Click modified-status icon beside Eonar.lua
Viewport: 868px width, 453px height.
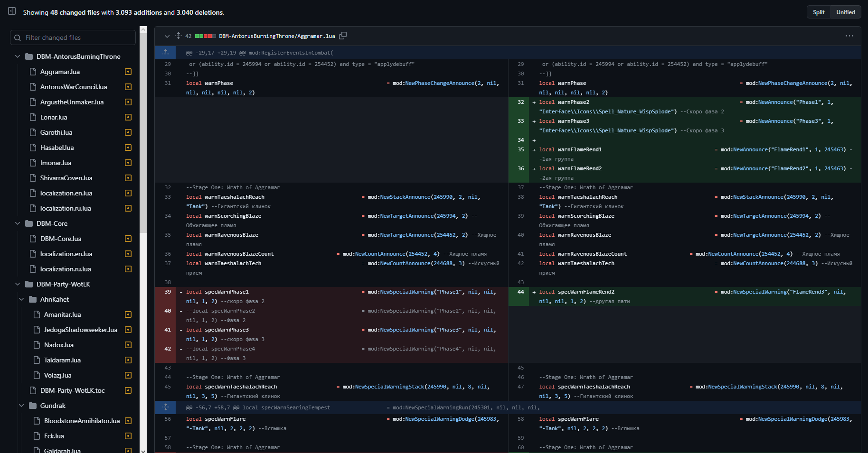point(128,117)
